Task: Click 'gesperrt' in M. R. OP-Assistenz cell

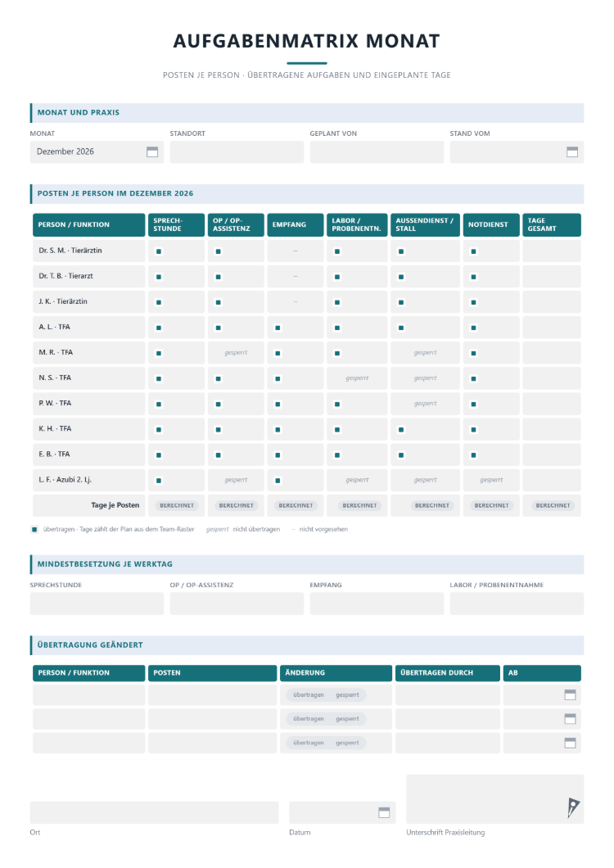Action: 236,353
